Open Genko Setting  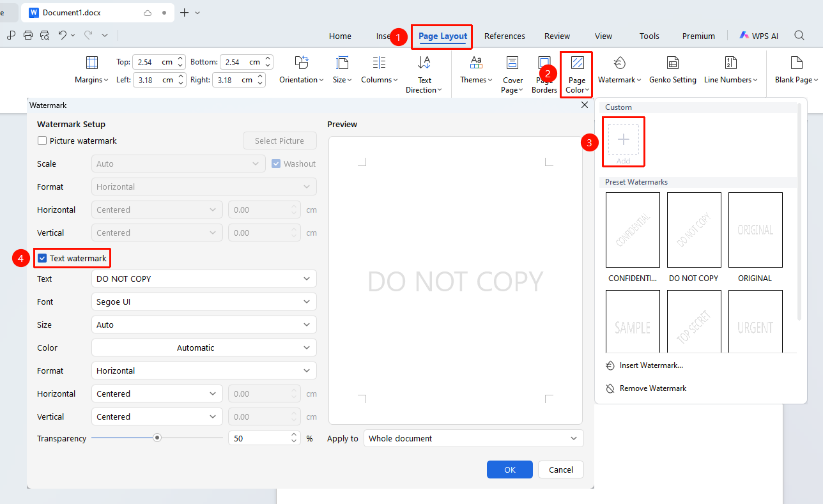[673, 70]
